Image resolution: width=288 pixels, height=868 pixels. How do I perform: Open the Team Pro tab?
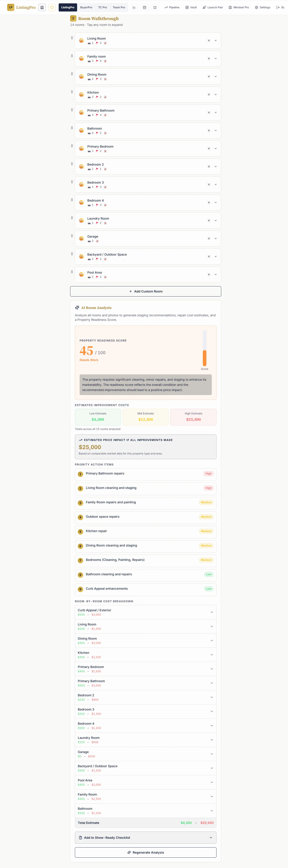click(119, 7)
